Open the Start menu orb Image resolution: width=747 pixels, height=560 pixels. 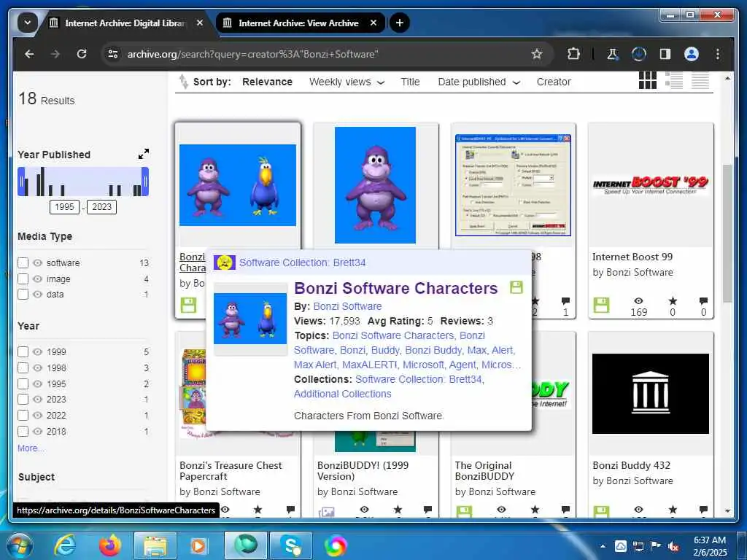(20, 545)
